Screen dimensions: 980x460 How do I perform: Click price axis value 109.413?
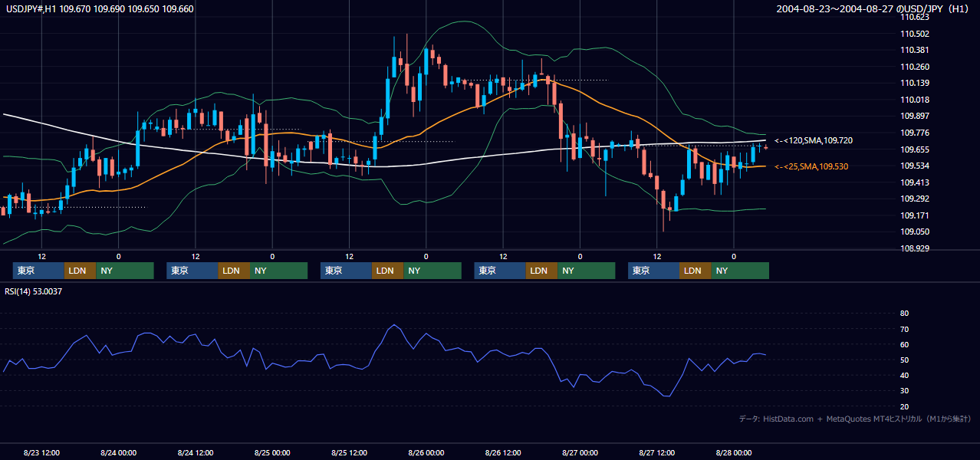(x=915, y=182)
